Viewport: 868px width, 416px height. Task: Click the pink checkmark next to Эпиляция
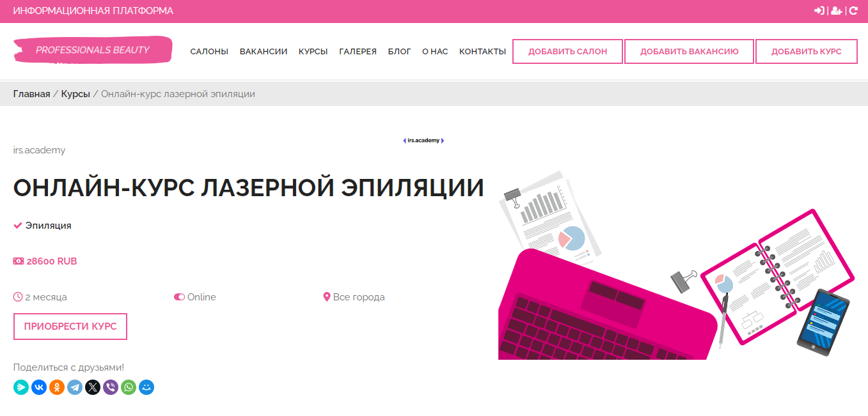click(x=18, y=226)
